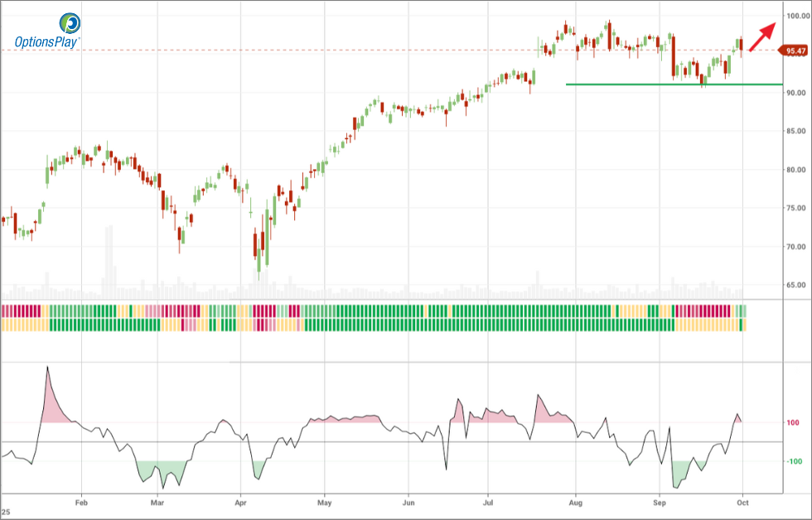The image size is (812, 520).
Task: Click the 65.00 price axis label
Action: [796, 285]
